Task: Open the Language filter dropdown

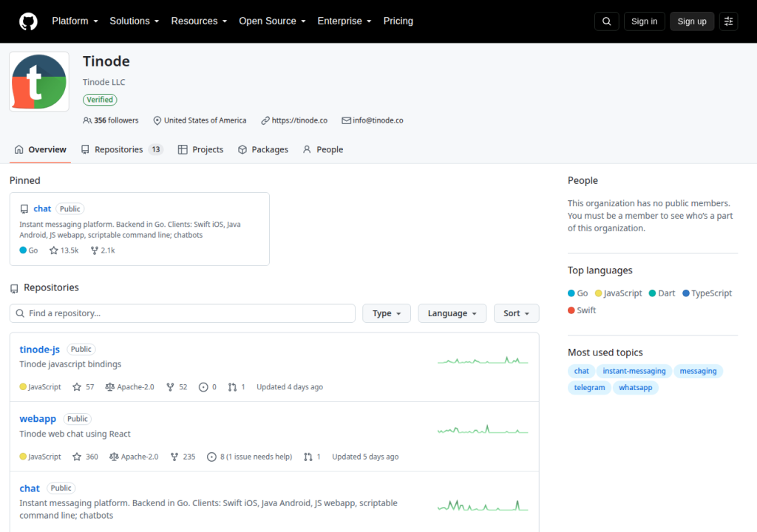Action: [x=452, y=313]
